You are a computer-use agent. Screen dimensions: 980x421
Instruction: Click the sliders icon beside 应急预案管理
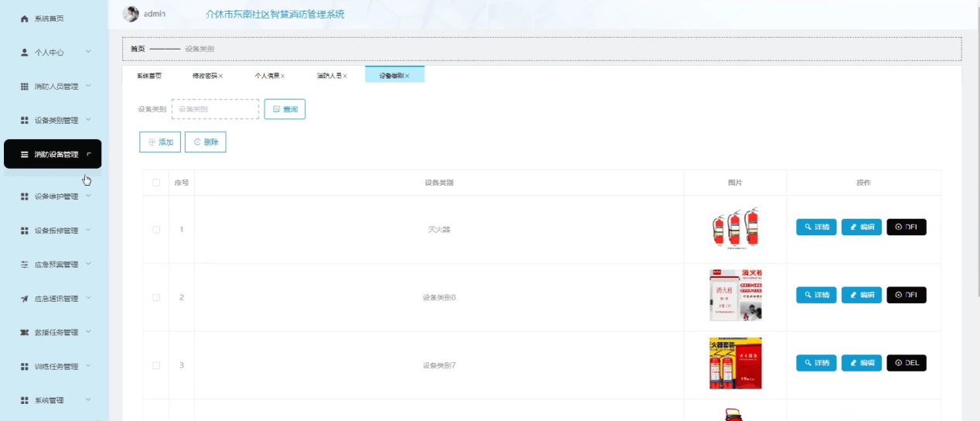tap(24, 265)
